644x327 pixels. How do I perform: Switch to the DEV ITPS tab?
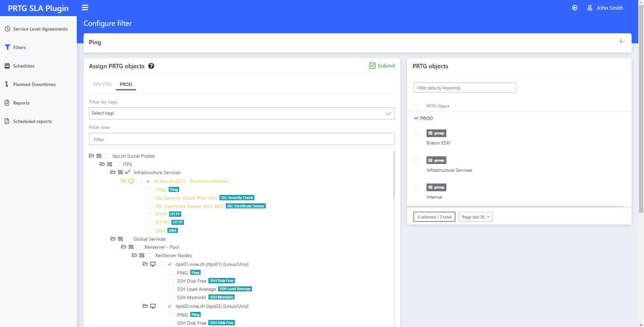[102, 84]
